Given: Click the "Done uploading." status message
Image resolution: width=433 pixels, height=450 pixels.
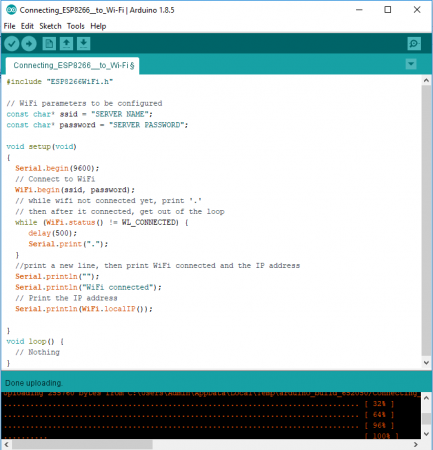Looking at the screenshot, I should click(x=34, y=383).
